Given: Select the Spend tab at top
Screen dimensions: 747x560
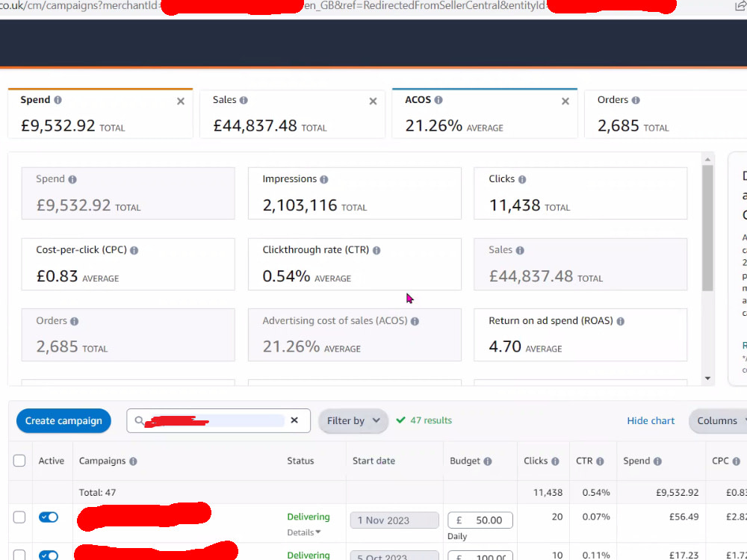Looking at the screenshot, I should pyautogui.click(x=101, y=113).
